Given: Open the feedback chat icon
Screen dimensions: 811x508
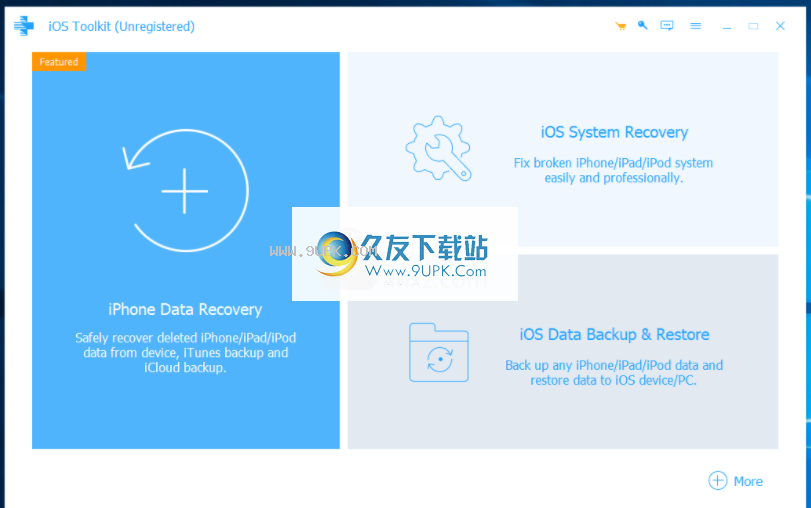Looking at the screenshot, I should pyautogui.click(x=667, y=25).
